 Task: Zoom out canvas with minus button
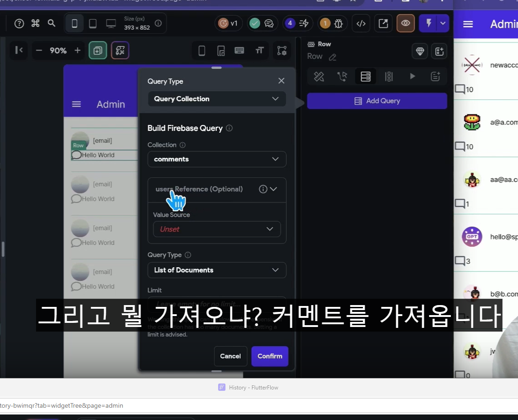[x=39, y=51]
